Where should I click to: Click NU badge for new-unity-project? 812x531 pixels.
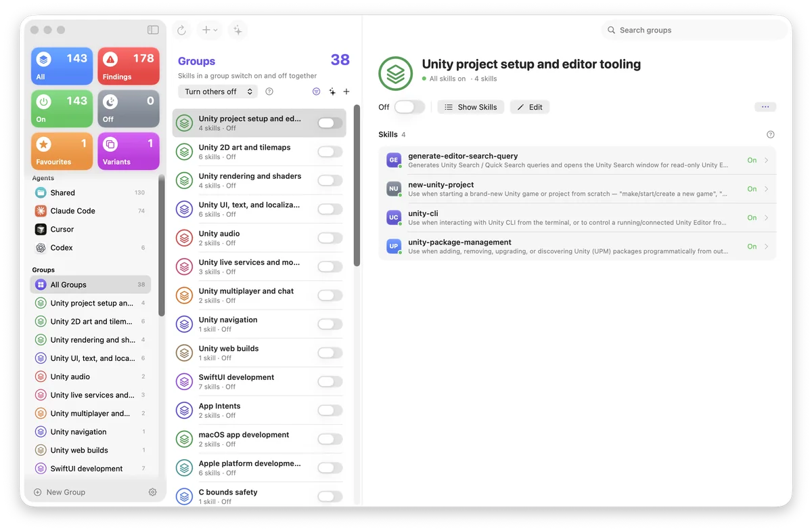click(x=393, y=189)
